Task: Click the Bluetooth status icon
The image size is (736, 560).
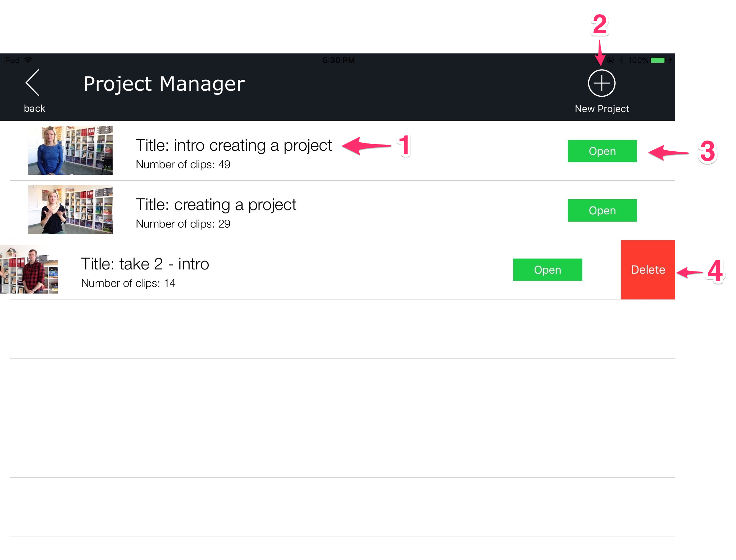Action: click(x=621, y=60)
